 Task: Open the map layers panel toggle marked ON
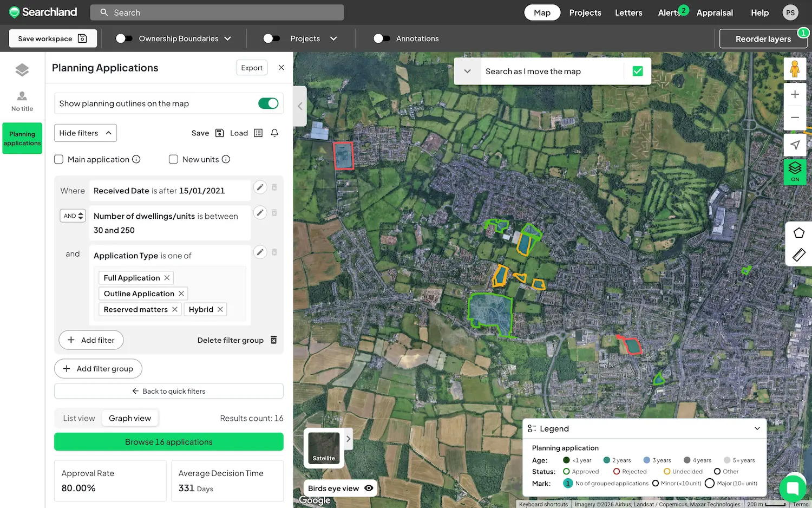point(795,171)
